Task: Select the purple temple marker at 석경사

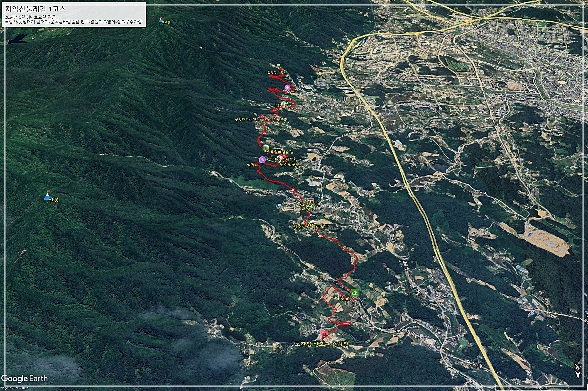Action: point(262,160)
